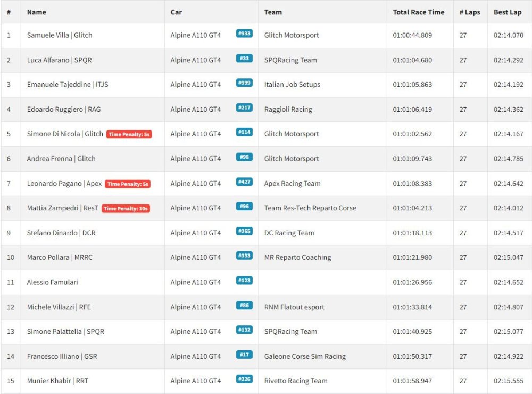Select driver name Samuele Villa | Glitch
Viewport: 532px width, 394px height.
(60, 35)
